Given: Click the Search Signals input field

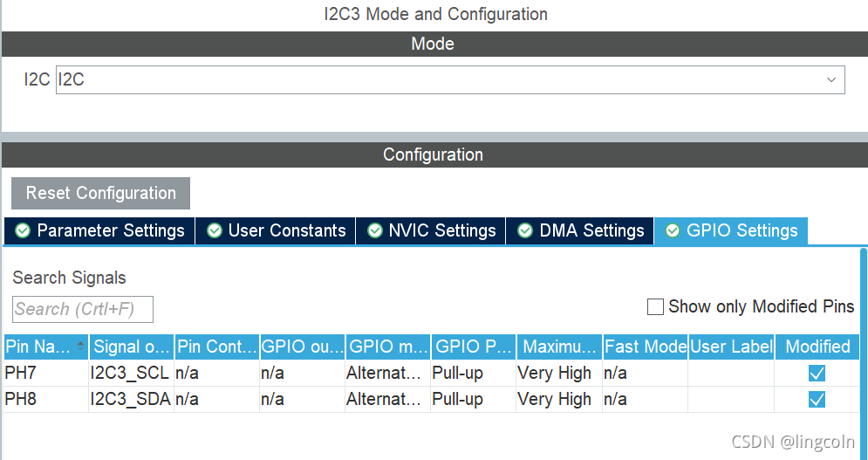Looking at the screenshot, I should pyautogui.click(x=83, y=309).
